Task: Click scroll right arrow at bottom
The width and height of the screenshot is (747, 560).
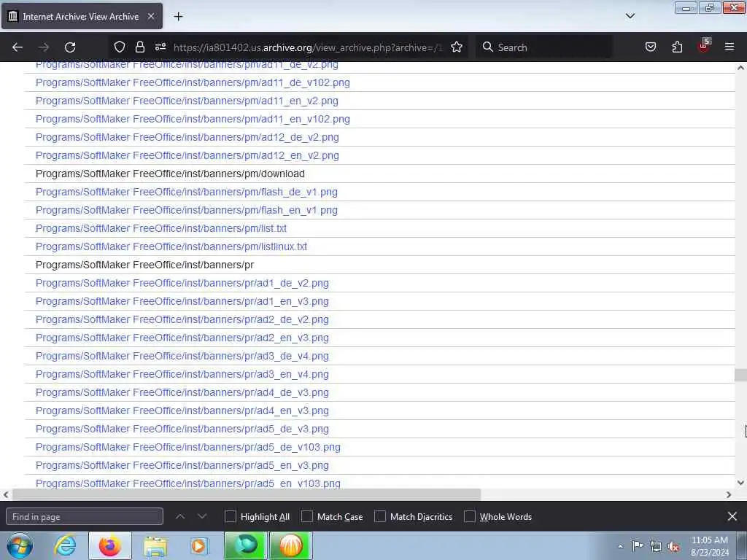Action: 729,495
